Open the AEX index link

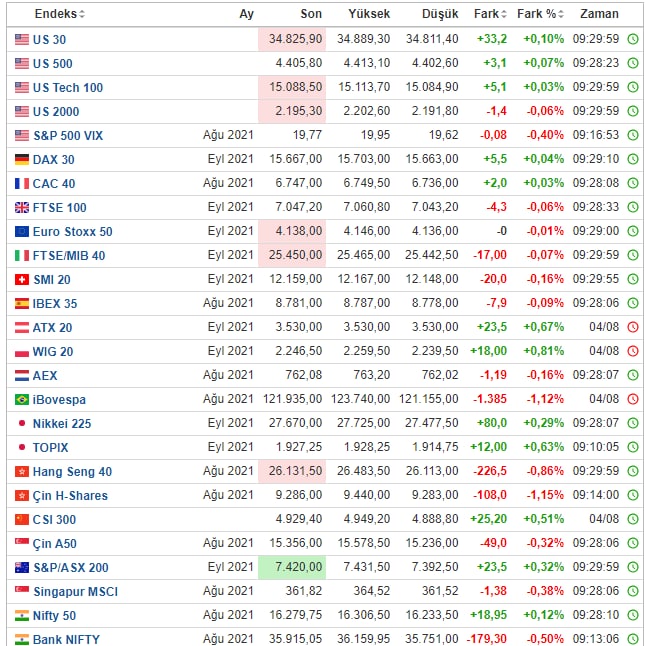pyautogui.click(x=45, y=375)
